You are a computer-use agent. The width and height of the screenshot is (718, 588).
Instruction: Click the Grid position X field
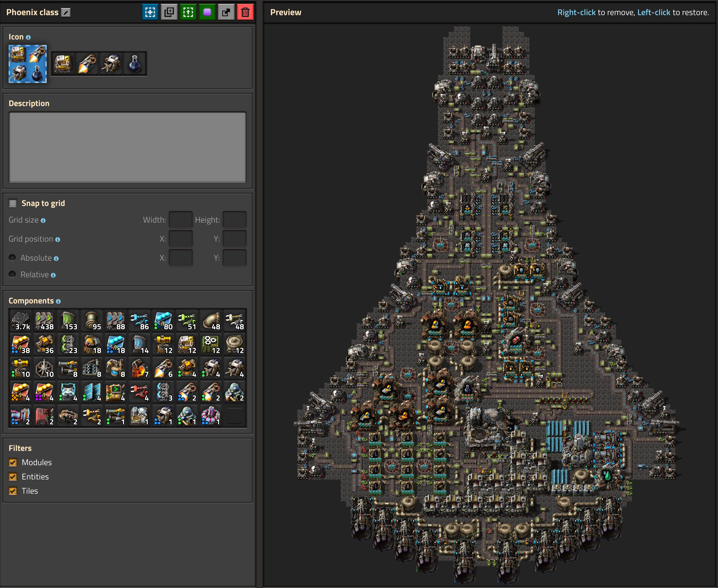180,238
